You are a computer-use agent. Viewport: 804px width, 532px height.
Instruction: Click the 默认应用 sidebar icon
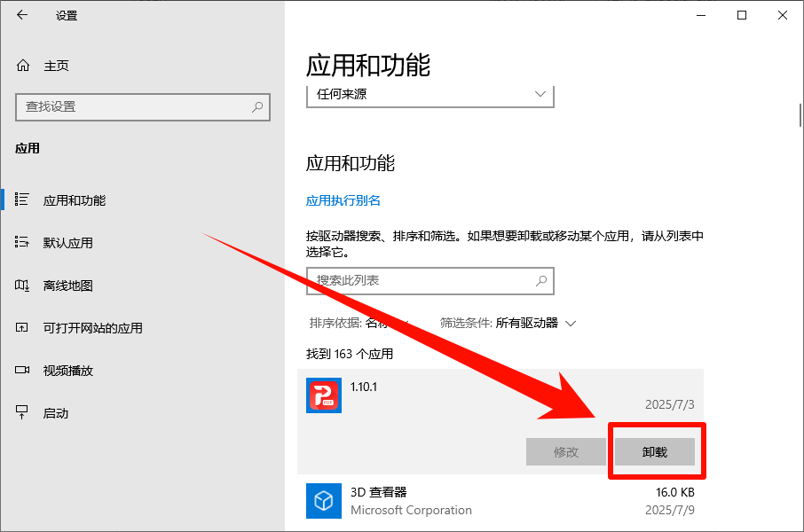click(24, 242)
